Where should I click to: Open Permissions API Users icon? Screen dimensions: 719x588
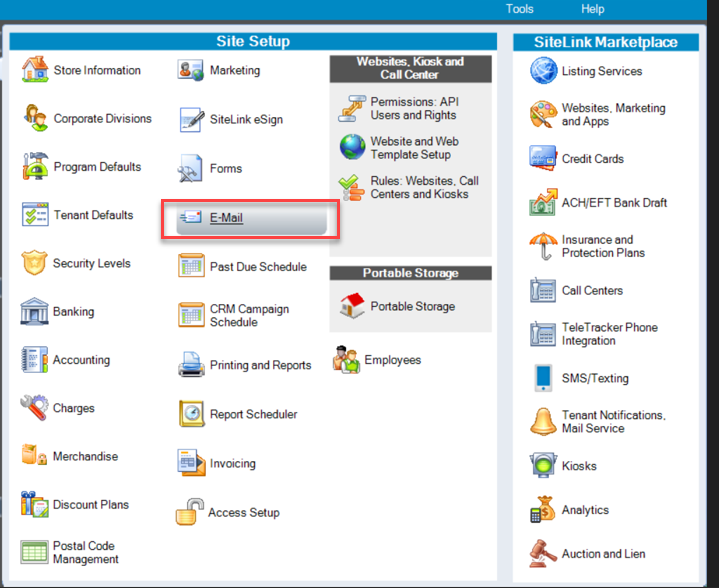(352, 108)
